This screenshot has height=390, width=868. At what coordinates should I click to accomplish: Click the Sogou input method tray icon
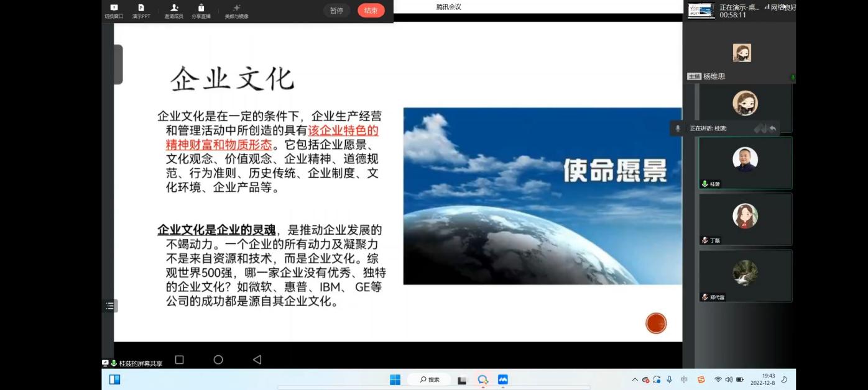point(701,379)
